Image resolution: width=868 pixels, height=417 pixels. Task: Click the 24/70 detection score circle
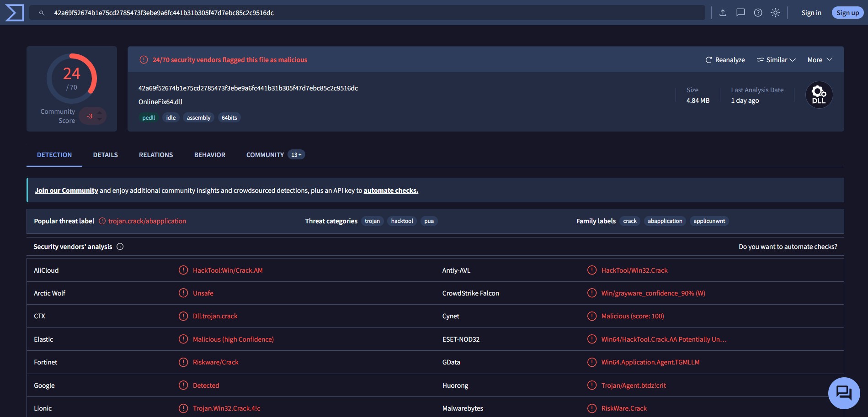[72, 79]
